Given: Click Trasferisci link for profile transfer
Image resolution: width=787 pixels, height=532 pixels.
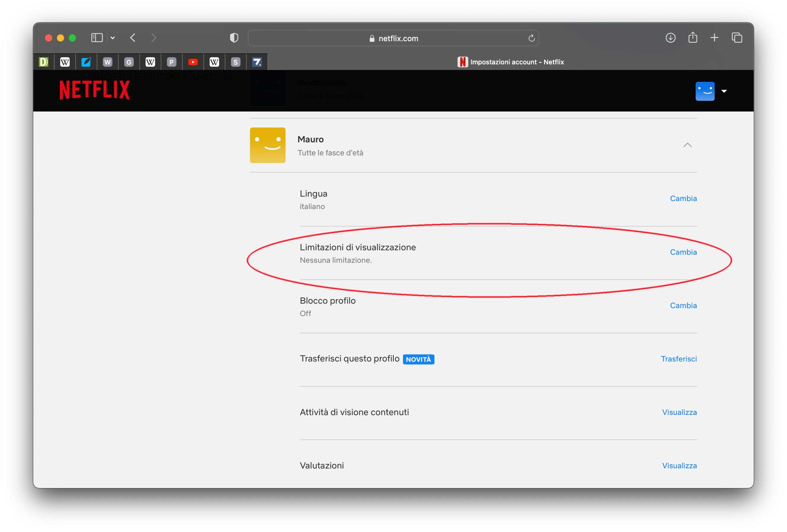Looking at the screenshot, I should coord(679,359).
